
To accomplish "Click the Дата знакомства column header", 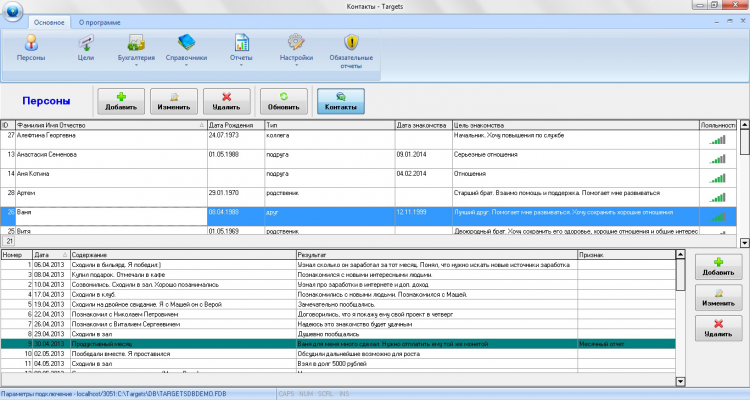I will tap(423, 125).
